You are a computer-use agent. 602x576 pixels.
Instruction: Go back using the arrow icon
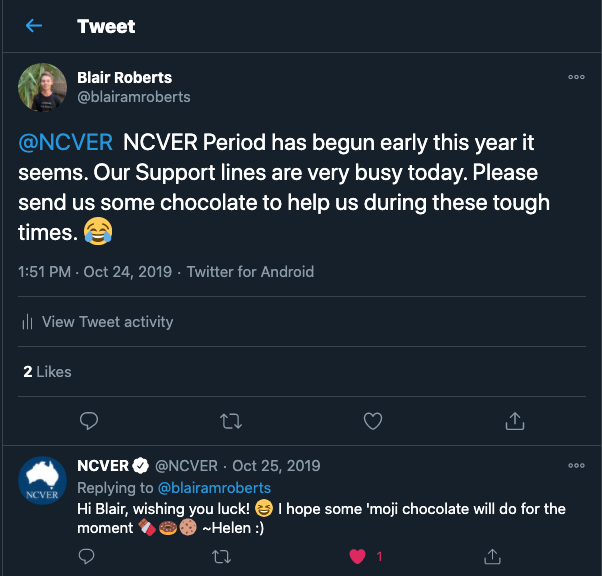[34, 26]
